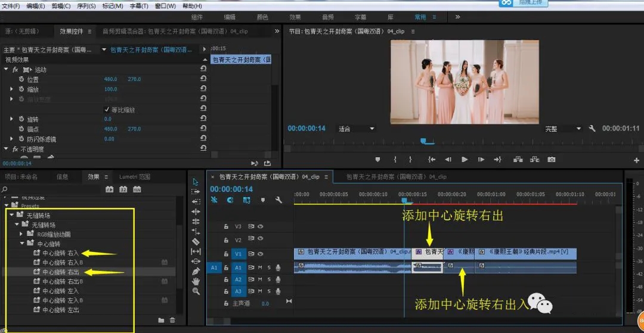Delete custom item with trash icon
The height and width of the screenshot is (333, 644).
coord(172,320)
